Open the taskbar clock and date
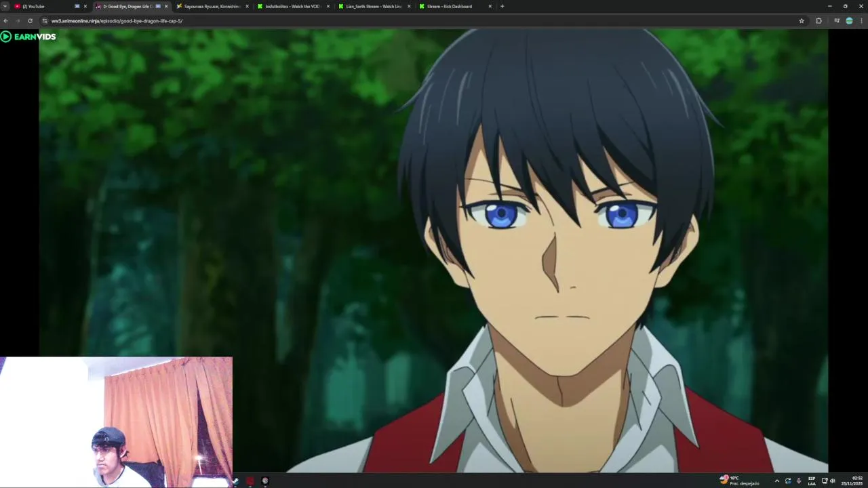This screenshot has height=488, width=868. (852, 481)
